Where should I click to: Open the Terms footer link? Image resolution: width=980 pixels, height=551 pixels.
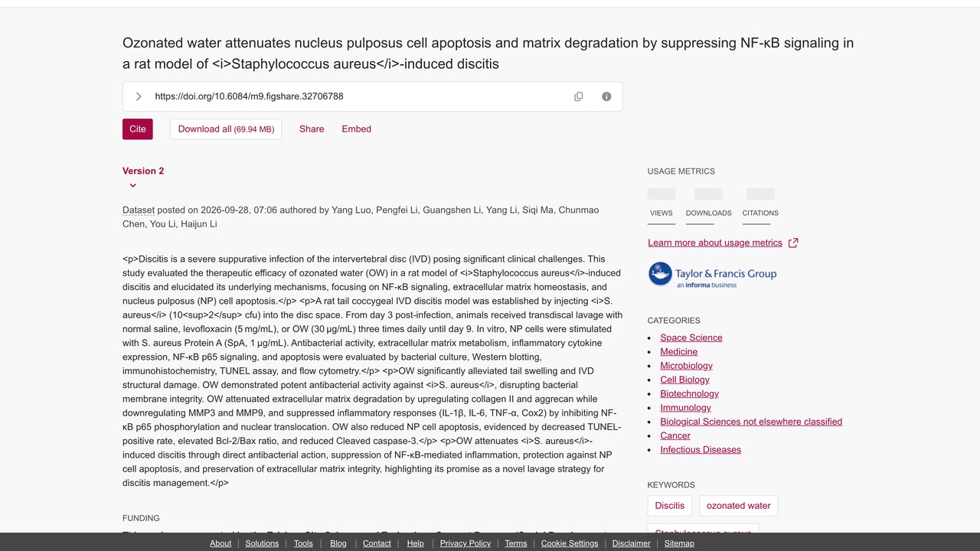point(516,543)
